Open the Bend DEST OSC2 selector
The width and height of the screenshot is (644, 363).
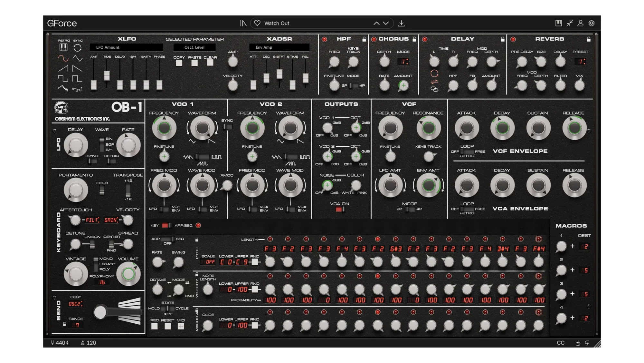(75, 304)
